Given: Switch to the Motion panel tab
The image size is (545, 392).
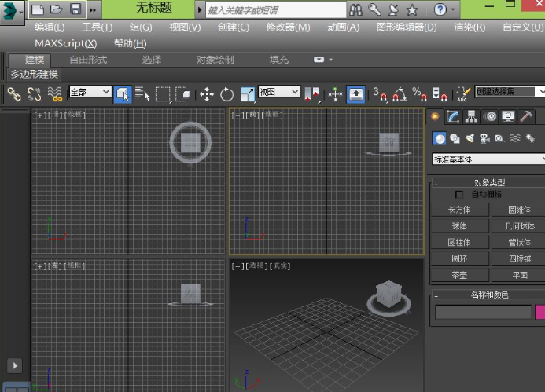Looking at the screenshot, I should point(490,116).
